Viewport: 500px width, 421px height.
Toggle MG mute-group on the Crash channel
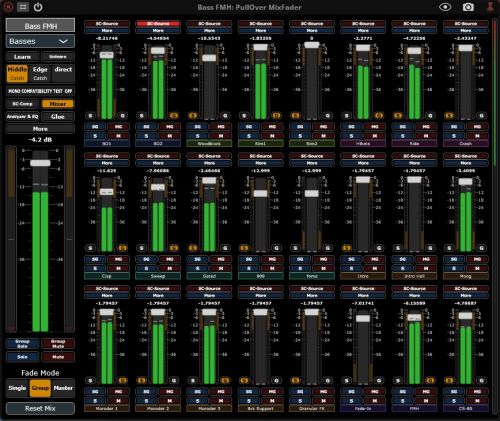(x=477, y=127)
